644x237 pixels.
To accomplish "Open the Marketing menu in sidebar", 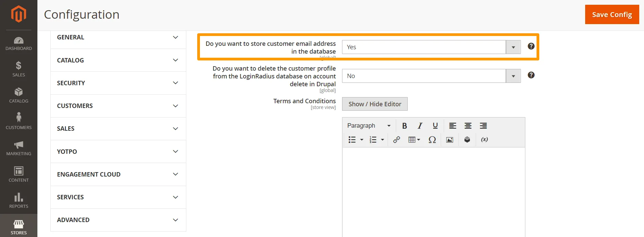I will pyautogui.click(x=19, y=148).
